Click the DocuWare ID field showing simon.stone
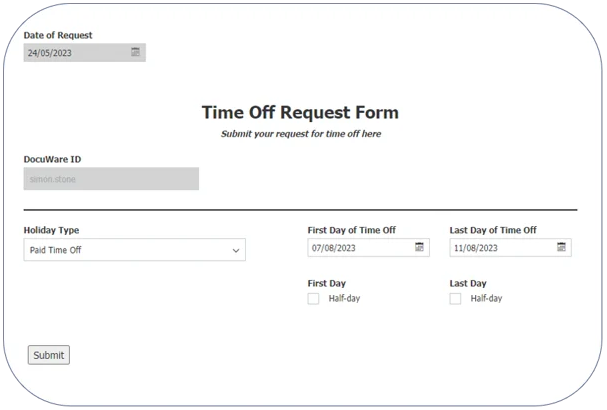This screenshot has width=607, height=410. tap(110, 179)
